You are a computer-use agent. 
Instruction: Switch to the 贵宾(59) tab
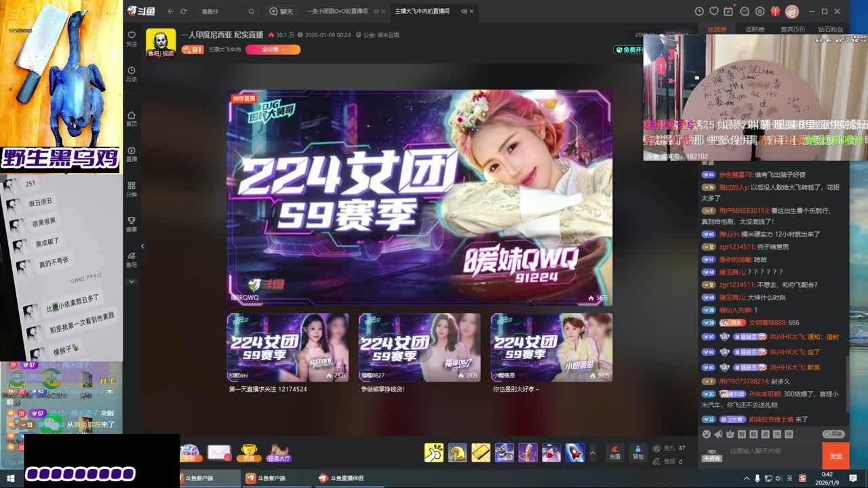tap(792, 30)
